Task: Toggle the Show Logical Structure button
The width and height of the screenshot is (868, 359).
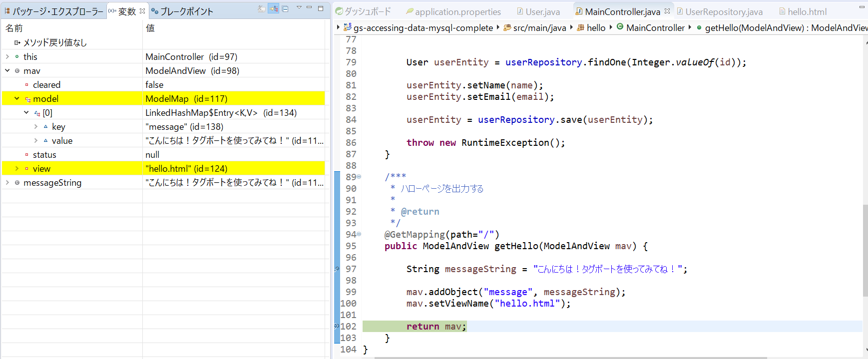Action: (x=273, y=9)
